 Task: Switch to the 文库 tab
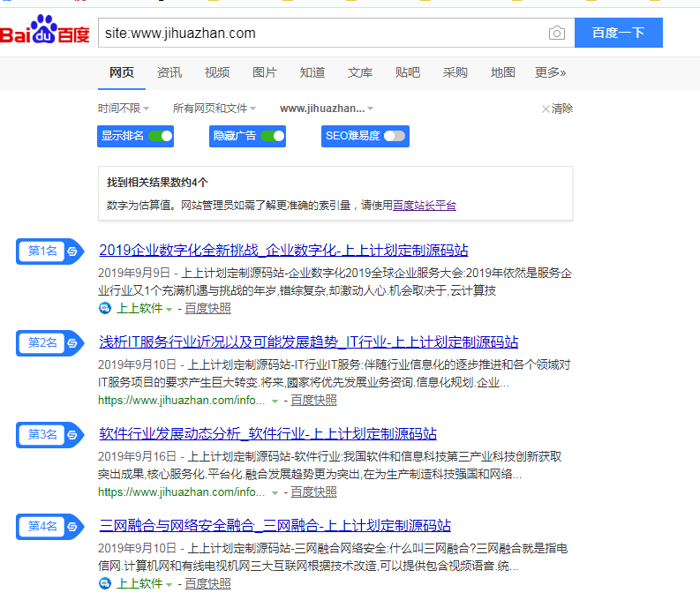(x=360, y=72)
